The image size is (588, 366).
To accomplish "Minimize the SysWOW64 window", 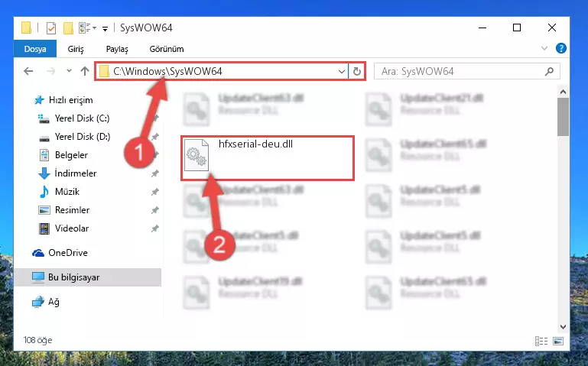I will coord(482,28).
